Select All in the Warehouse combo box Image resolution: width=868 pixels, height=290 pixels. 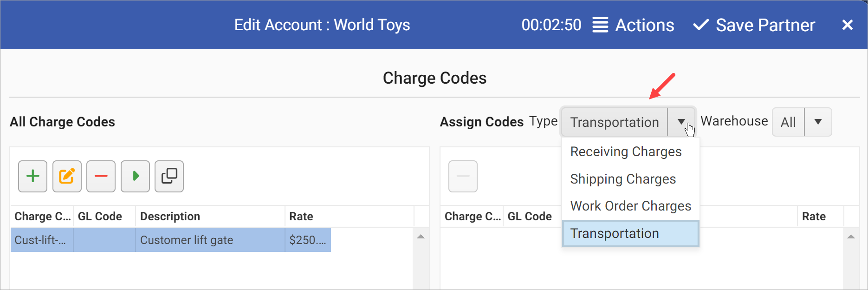(x=788, y=122)
